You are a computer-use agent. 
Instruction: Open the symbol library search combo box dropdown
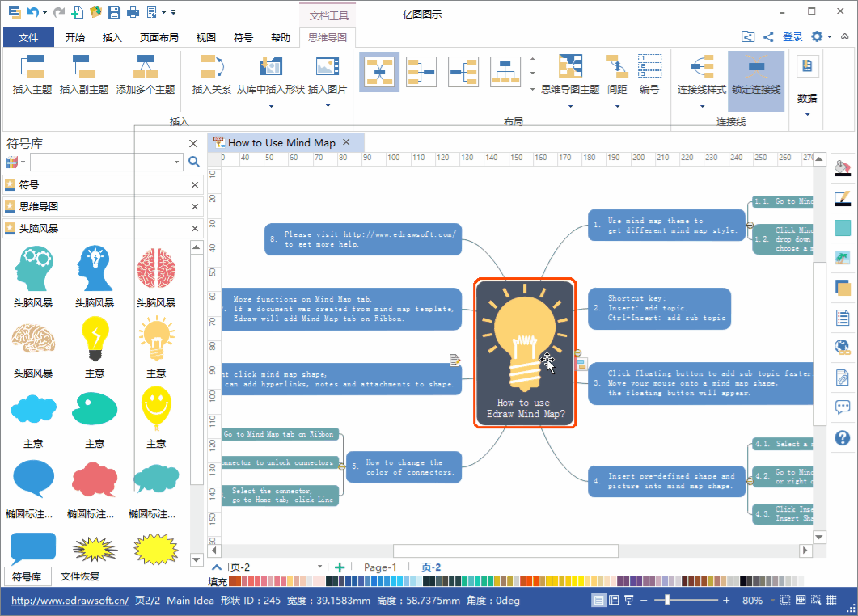[x=176, y=162]
